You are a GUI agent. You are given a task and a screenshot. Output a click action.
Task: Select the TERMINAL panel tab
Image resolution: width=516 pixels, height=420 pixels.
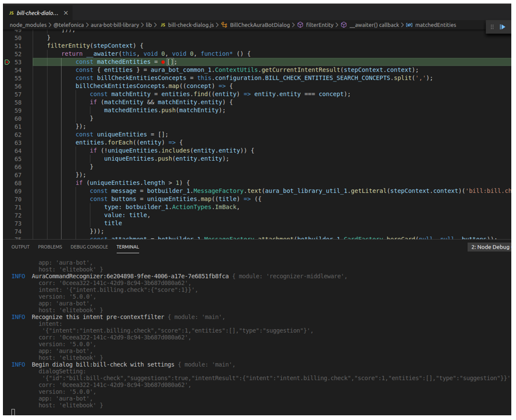(x=128, y=247)
